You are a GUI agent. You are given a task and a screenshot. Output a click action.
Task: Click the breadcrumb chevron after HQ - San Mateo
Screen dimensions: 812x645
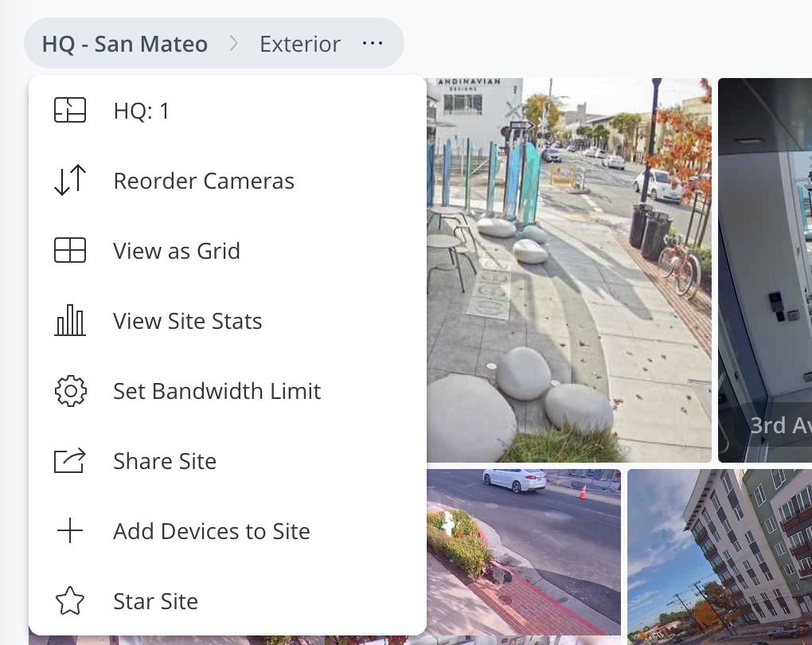click(x=234, y=44)
